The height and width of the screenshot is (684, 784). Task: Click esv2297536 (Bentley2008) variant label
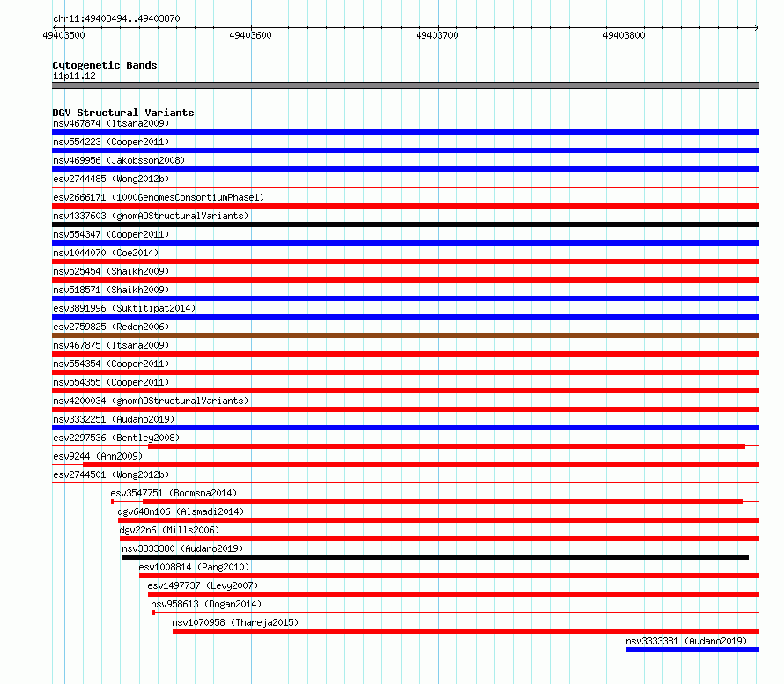click(x=116, y=438)
